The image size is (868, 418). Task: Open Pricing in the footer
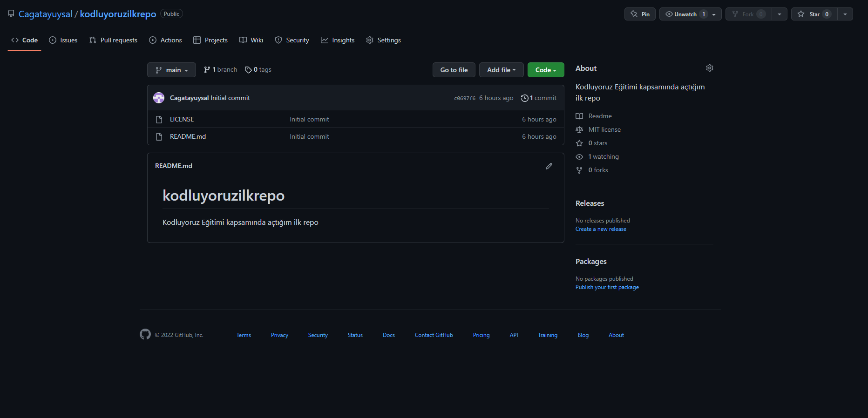tap(481, 335)
